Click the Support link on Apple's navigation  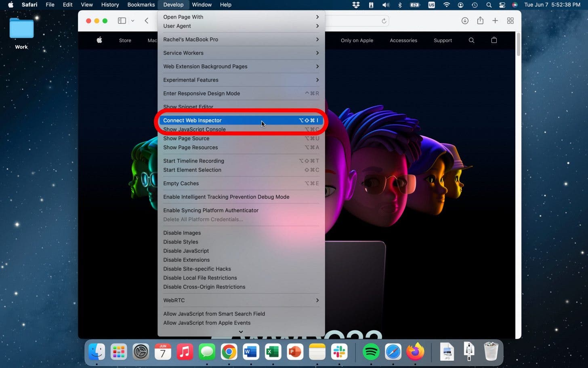(x=443, y=40)
